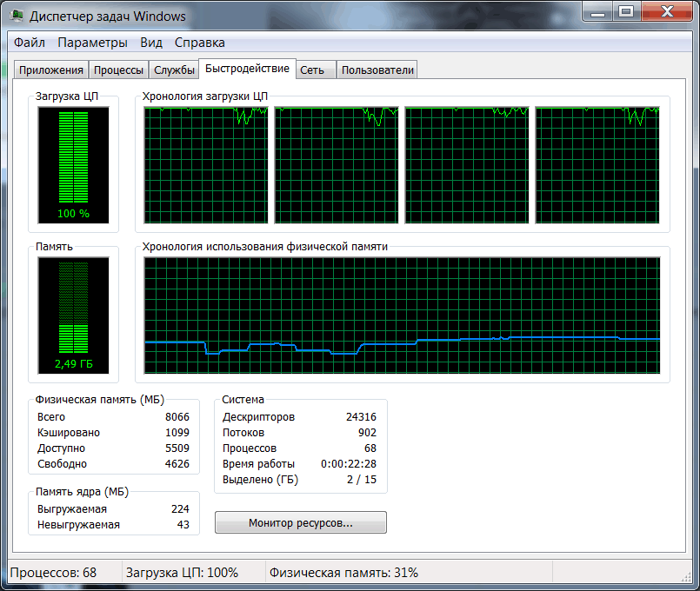700x591 pixels.
Task: Click the Память ядра (МБ) group label
Action: pos(82,492)
